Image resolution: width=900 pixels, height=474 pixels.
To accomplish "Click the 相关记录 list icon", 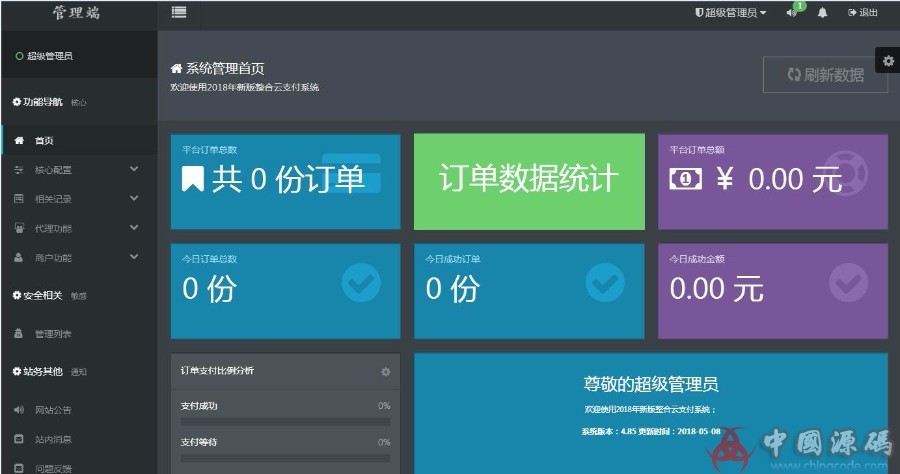I will [x=19, y=199].
